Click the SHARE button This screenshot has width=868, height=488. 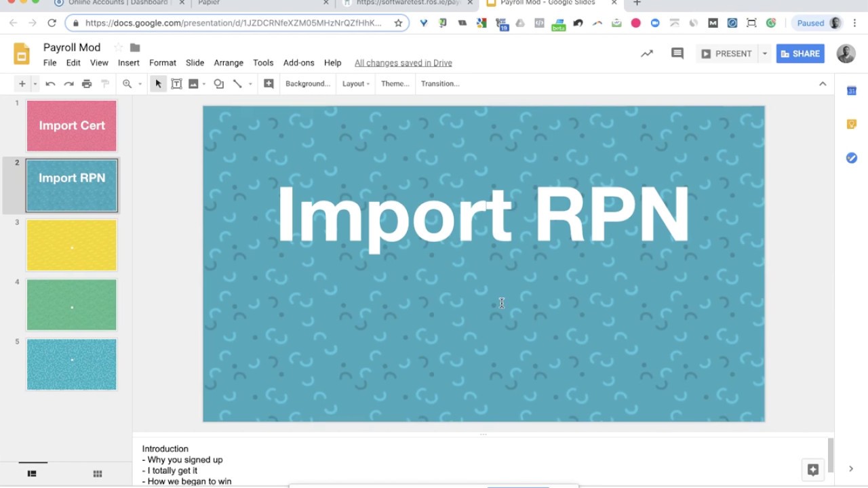[x=800, y=54]
